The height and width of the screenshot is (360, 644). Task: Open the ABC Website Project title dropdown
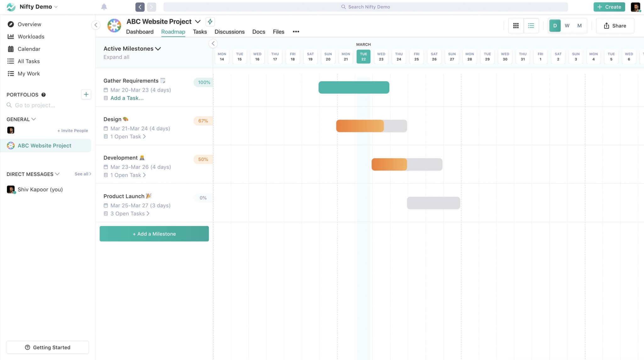point(198,21)
